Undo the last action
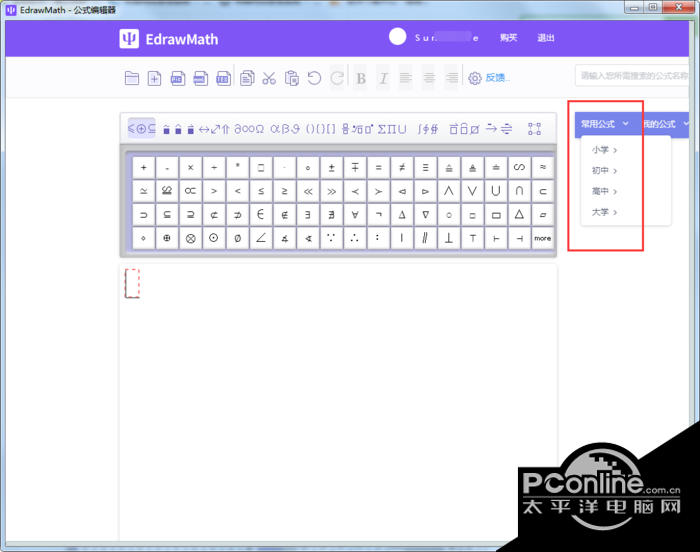This screenshot has height=552, width=700. [314, 78]
